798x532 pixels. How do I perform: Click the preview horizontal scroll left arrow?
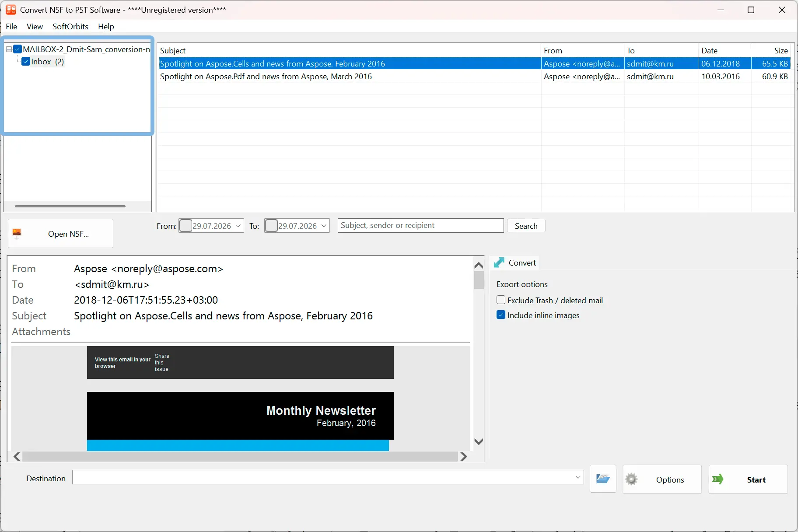[x=17, y=456]
